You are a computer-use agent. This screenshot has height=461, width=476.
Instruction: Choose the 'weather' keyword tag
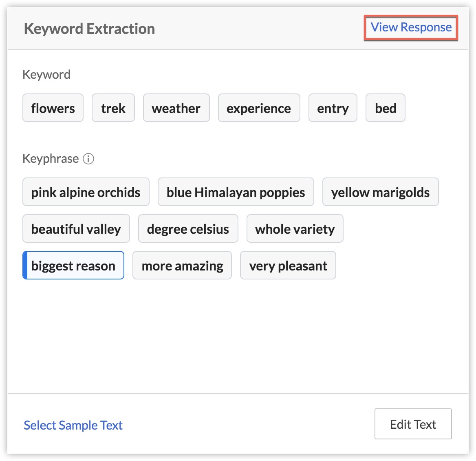pyautogui.click(x=176, y=108)
